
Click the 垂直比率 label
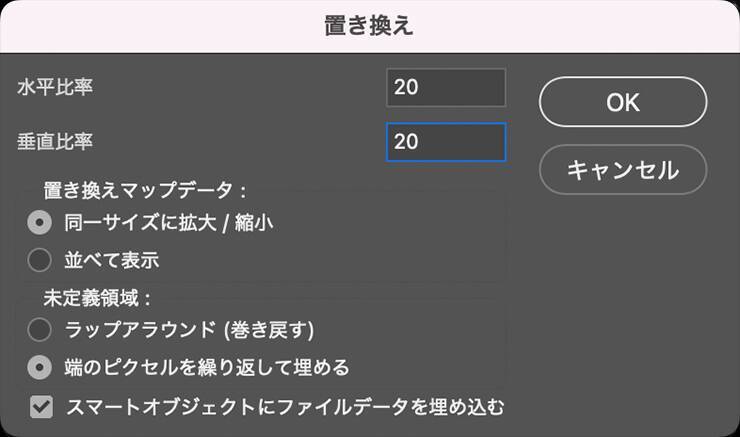tap(55, 141)
